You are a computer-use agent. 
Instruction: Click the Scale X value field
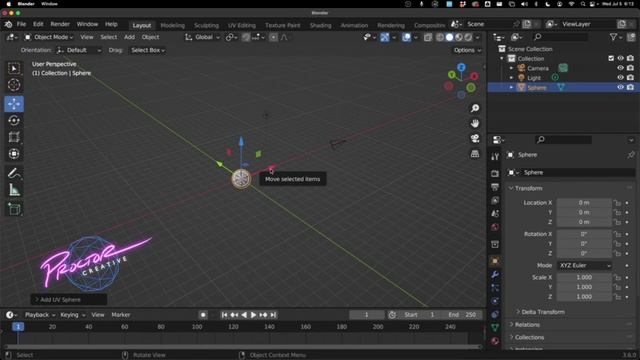pos(584,277)
